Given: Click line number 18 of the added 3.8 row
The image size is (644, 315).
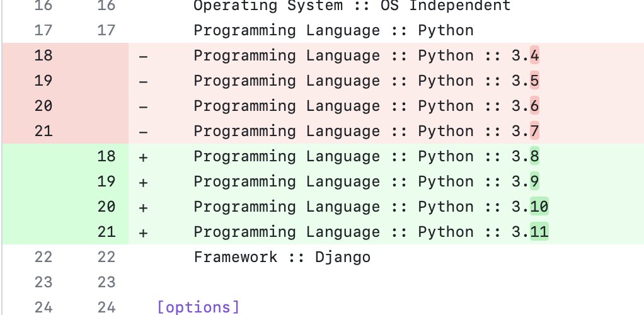Looking at the screenshot, I should pyautogui.click(x=106, y=156).
